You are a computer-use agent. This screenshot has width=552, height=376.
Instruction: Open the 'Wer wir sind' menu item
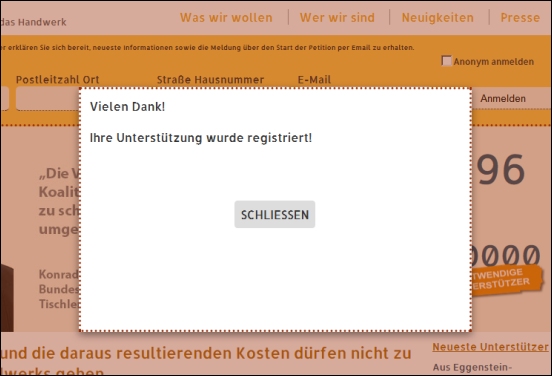337,18
